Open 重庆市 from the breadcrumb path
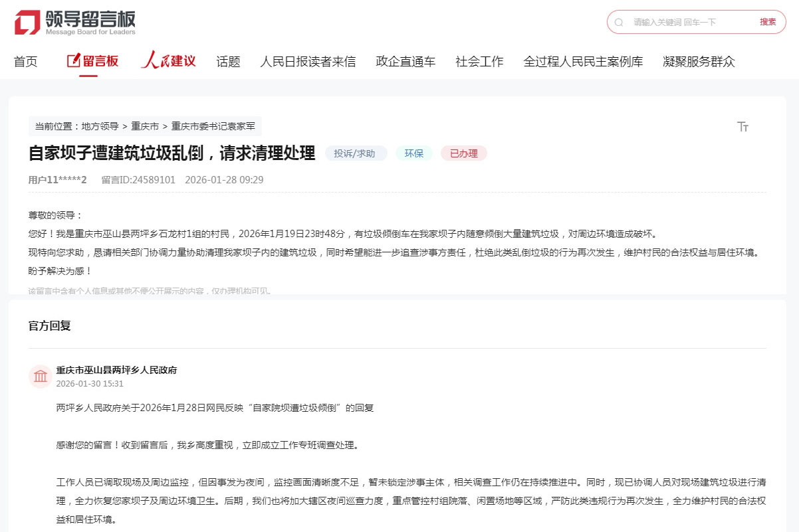 (x=144, y=126)
